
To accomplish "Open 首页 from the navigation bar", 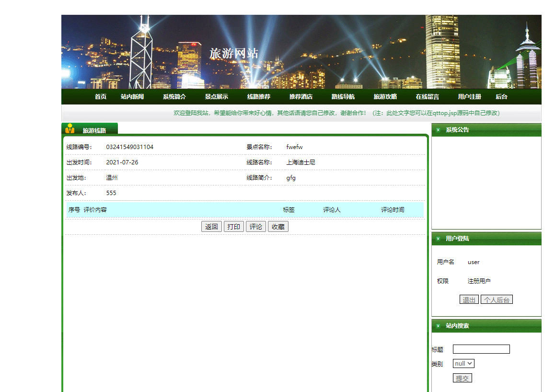I will [x=100, y=96].
